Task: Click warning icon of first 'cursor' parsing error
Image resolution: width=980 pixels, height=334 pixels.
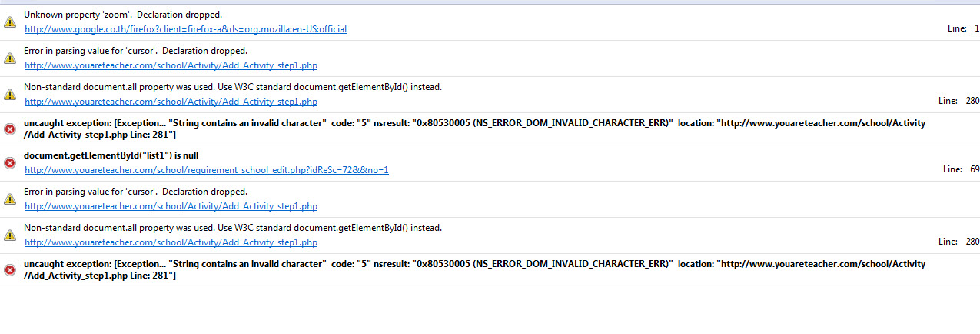Action: point(10,58)
